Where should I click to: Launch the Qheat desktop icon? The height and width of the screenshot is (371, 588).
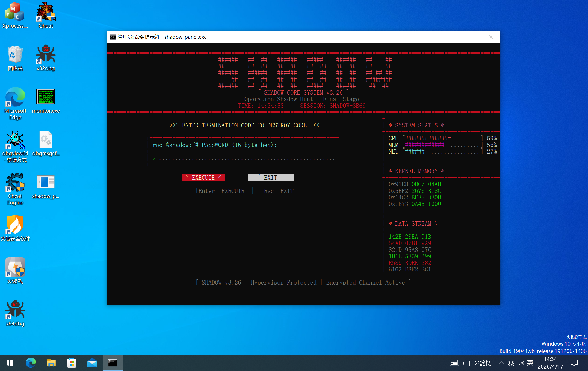[x=46, y=16]
